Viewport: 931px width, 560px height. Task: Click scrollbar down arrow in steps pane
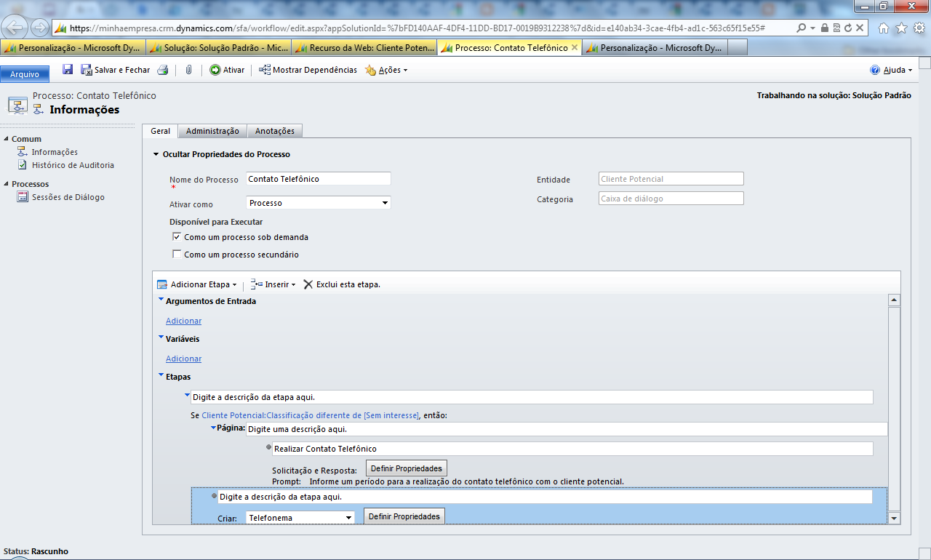pyautogui.click(x=895, y=517)
